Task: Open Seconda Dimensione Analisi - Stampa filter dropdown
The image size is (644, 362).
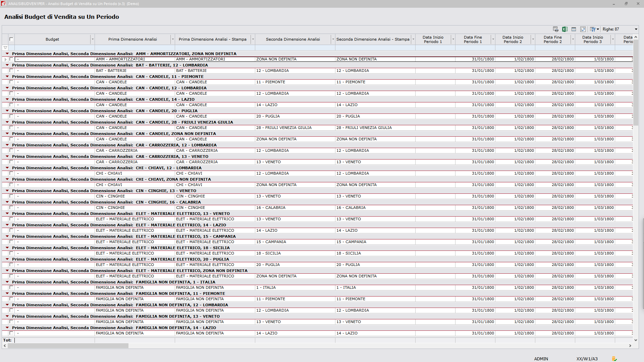Action: click(x=413, y=39)
